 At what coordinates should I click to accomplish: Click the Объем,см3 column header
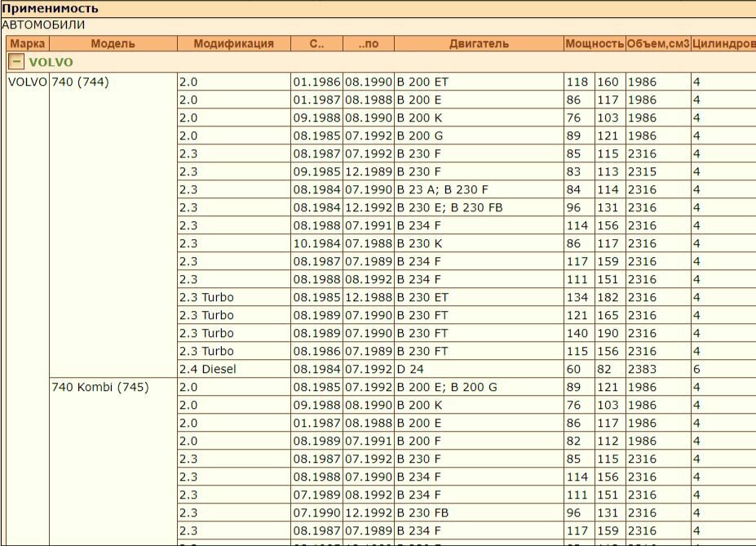(x=658, y=43)
